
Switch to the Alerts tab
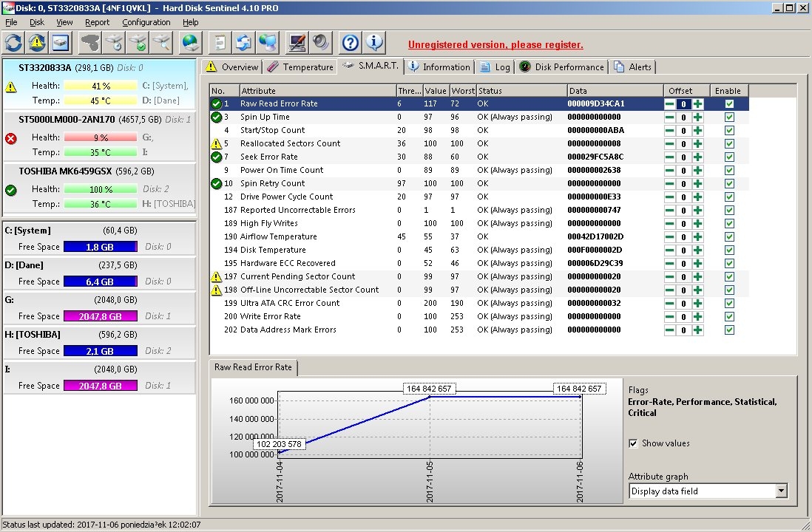click(x=633, y=66)
